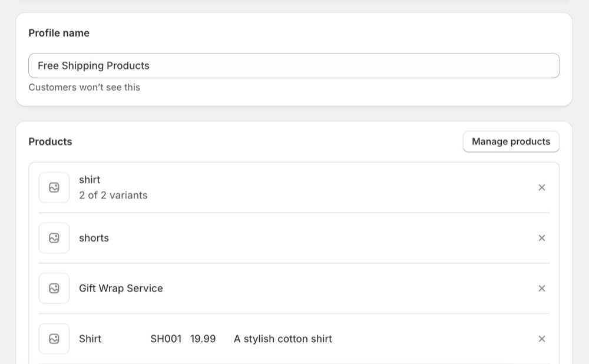Click the shorts product name

tap(94, 238)
